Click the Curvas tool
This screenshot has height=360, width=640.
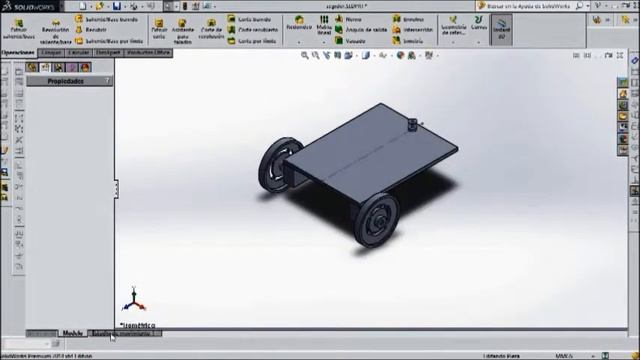pyautogui.click(x=478, y=23)
